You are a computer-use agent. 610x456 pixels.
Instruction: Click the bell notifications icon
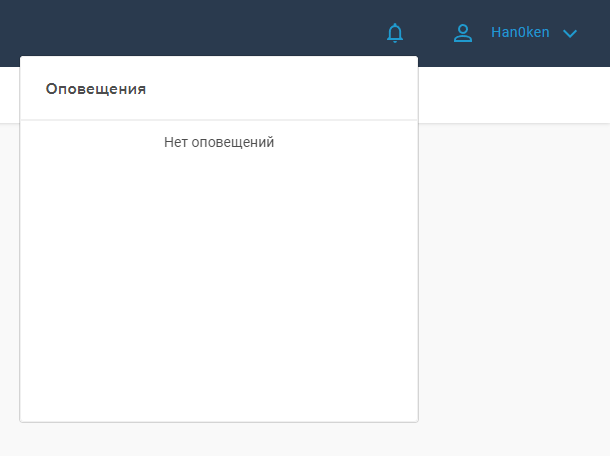click(395, 33)
